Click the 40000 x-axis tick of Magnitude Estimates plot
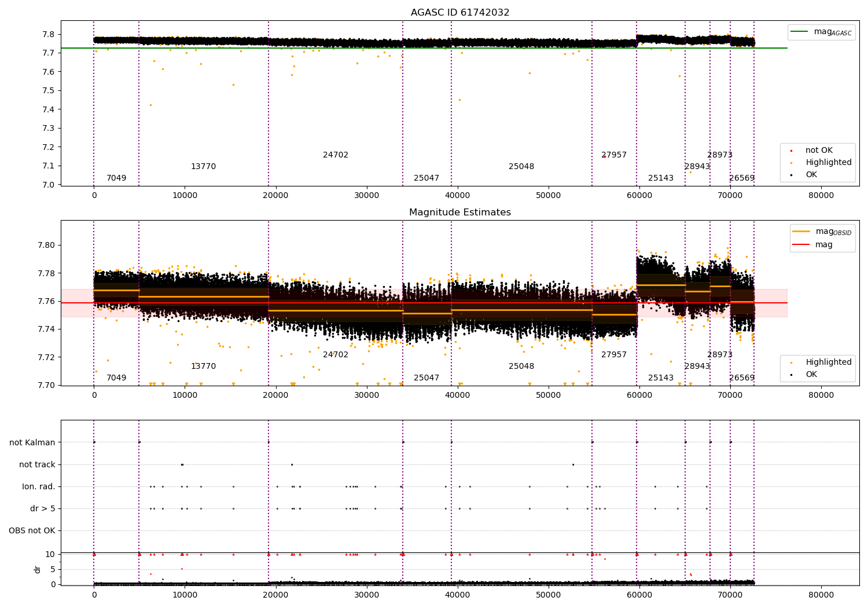Image resolution: width=868 pixels, height=608 pixels. (x=457, y=395)
